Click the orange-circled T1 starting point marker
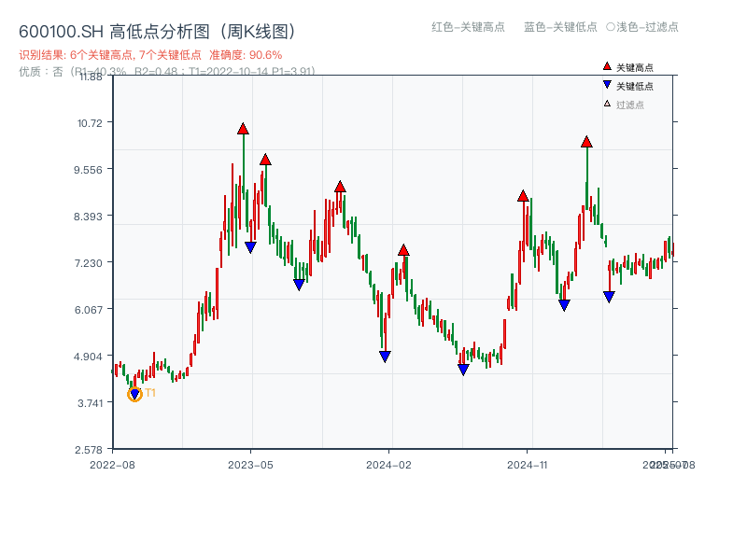The image size is (747, 560). (x=133, y=395)
